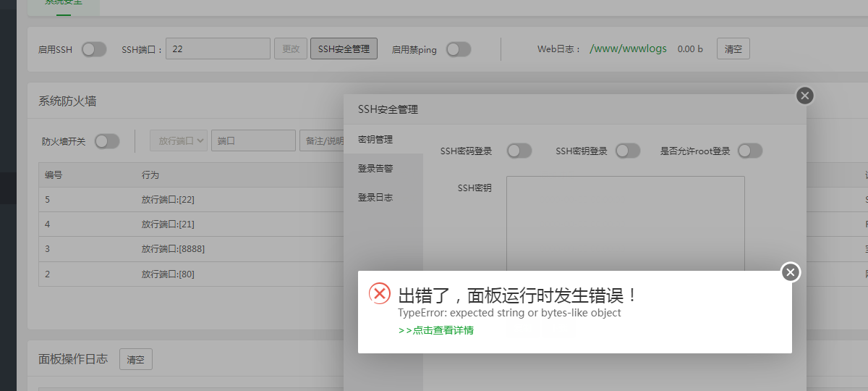
Task: Click the 更改 button
Action: click(x=291, y=49)
